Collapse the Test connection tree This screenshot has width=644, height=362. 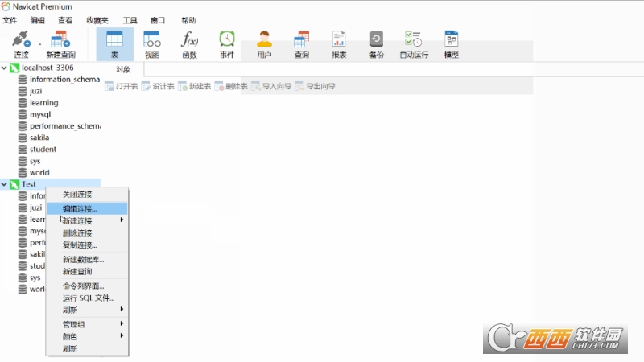click(x=4, y=184)
